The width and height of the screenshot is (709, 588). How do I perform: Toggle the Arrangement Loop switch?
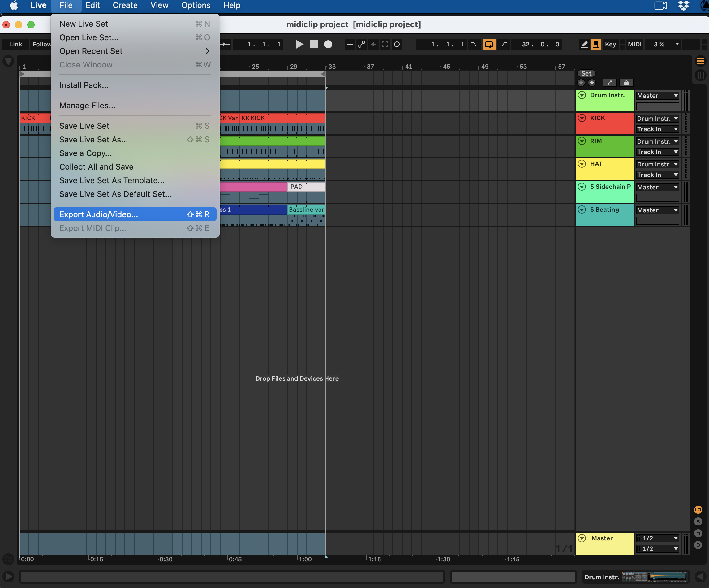tap(488, 44)
